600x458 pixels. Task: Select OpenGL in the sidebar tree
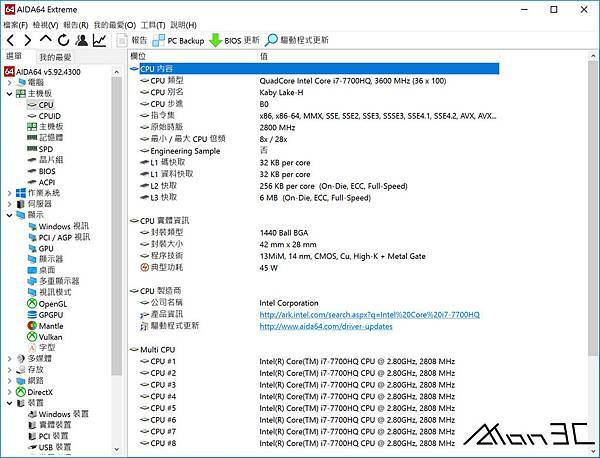click(47, 304)
